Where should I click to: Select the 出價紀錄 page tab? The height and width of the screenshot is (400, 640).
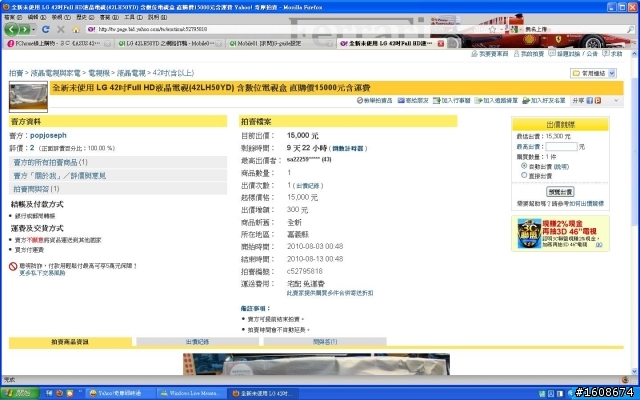coord(198,342)
